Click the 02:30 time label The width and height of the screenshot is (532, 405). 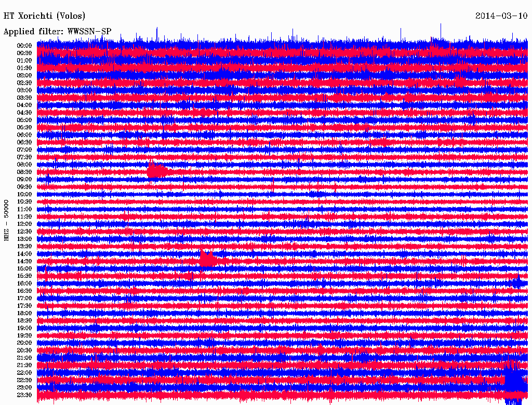pos(24,83)
